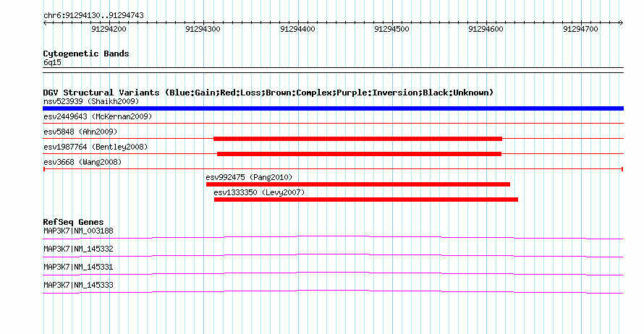
Task: Click ruler position 91294600
Action: 486,29
